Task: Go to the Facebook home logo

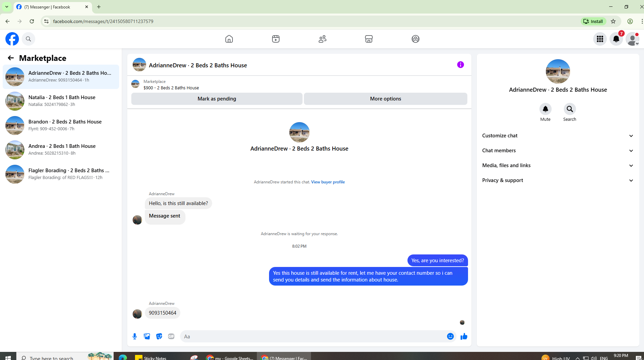Action: tap(12, 39)
